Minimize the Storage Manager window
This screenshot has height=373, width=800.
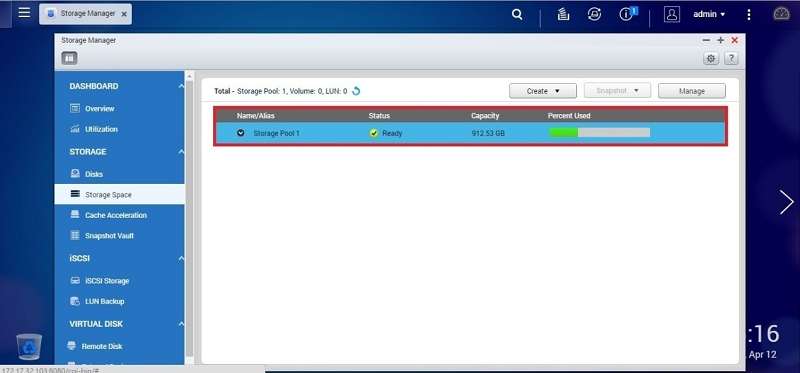coord(706,40)
